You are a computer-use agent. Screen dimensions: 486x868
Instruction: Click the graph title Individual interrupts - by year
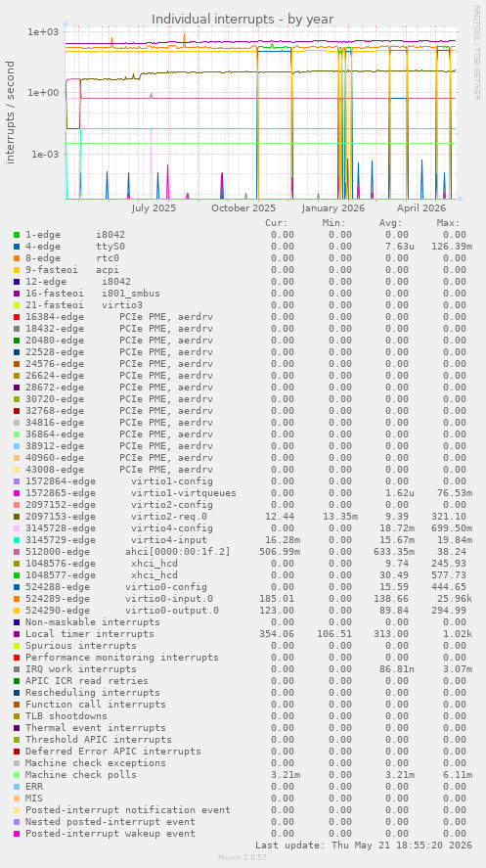243,19
